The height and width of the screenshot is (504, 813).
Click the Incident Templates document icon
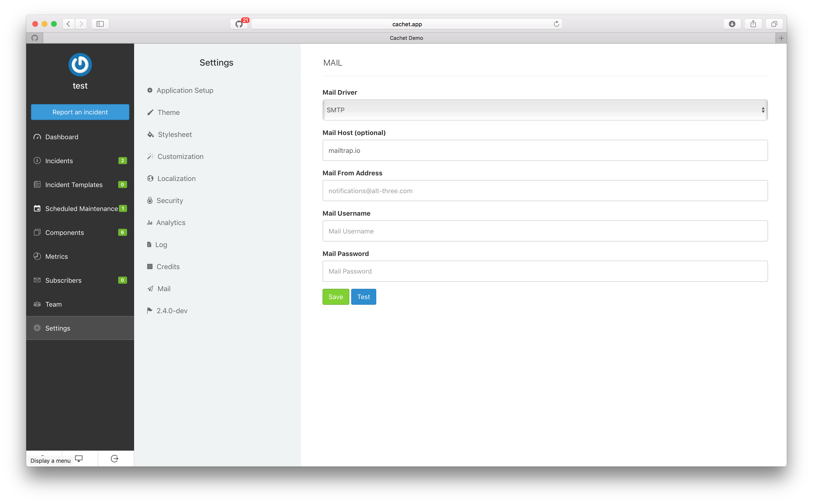[x=37, y=184]
